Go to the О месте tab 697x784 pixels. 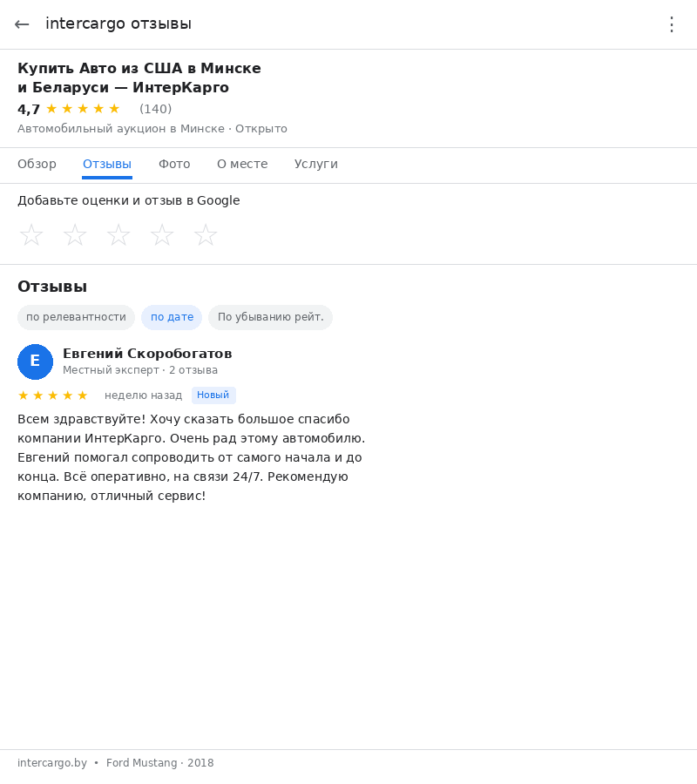pyautogui.click(x=242, y=164)
